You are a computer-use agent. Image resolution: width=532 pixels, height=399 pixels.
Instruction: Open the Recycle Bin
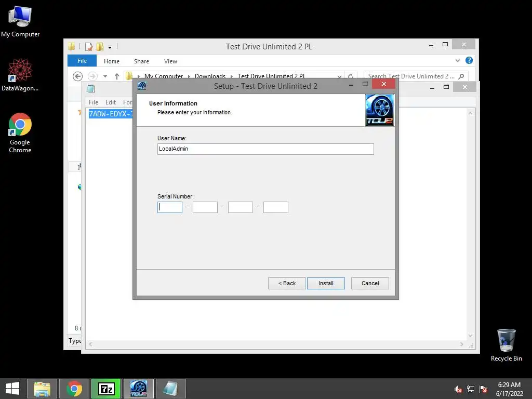pos(506,345)
